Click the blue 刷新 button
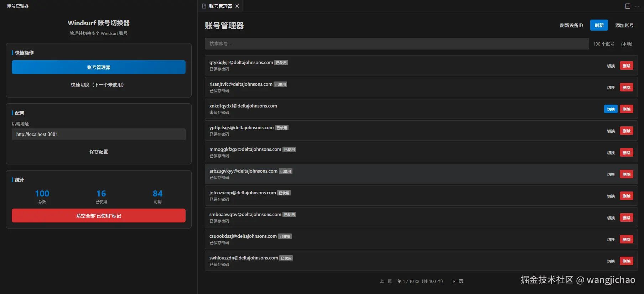The width and height of the screenshot is (644, 294). pos(599,25)
